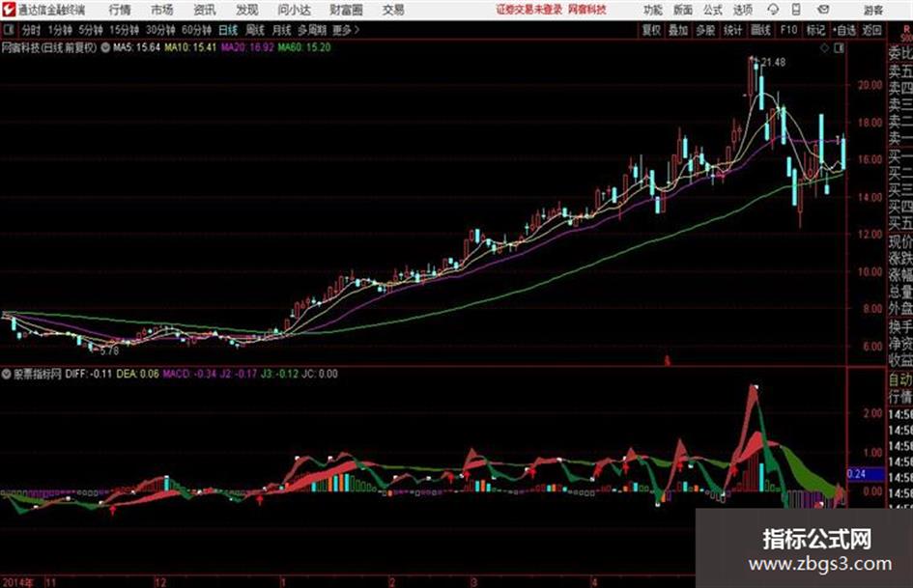The image size is (913, 588).
Task: Click the Tongdaxin red logo icon
Action: pos(8,9)
